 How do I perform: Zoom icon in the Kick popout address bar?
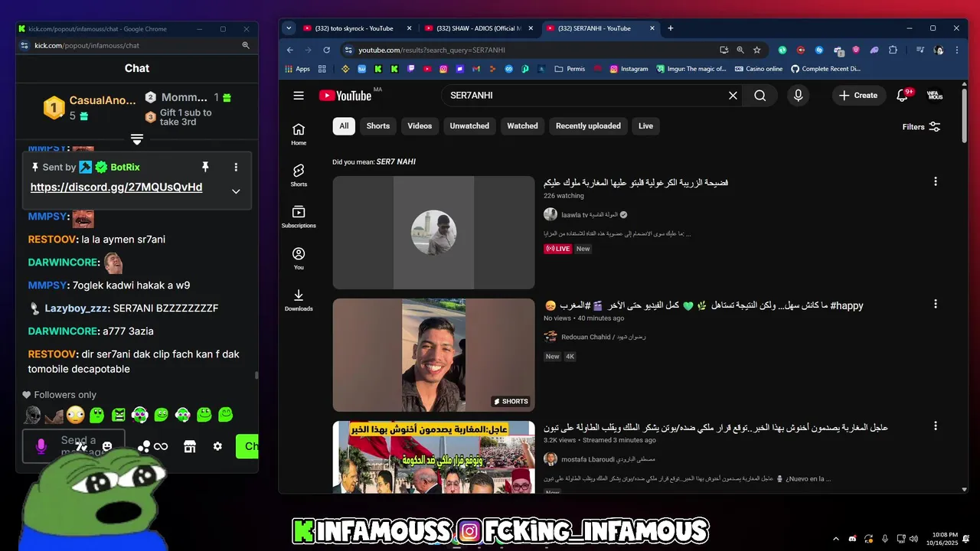(x=246, y=45)
